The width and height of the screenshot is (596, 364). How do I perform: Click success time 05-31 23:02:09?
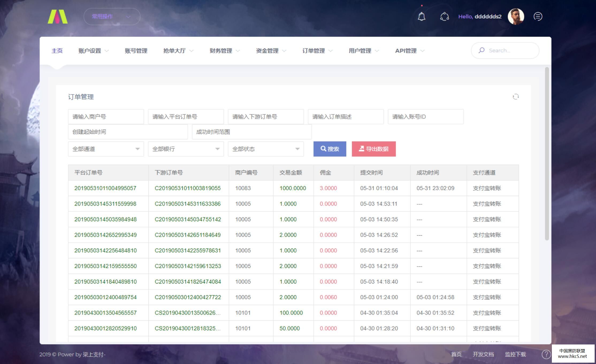435,188
